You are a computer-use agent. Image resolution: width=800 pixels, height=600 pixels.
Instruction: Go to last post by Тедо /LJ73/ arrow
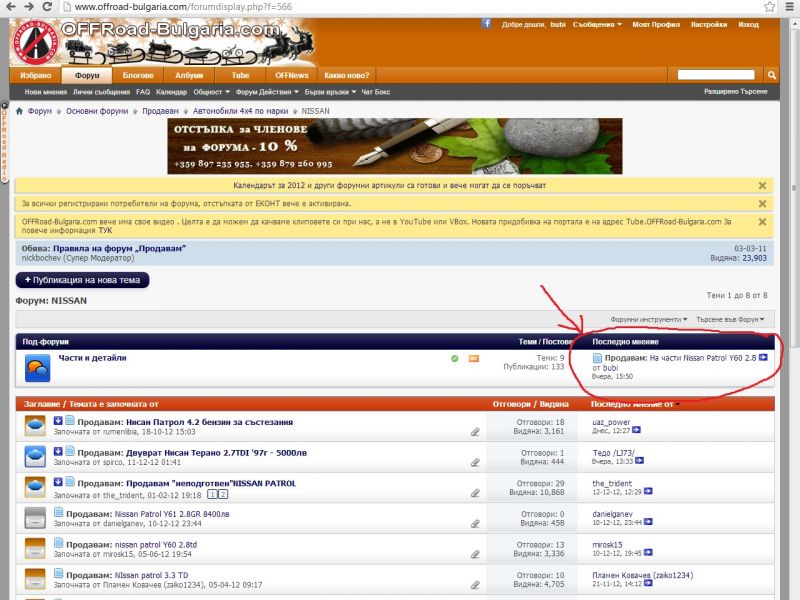point(639,461)
